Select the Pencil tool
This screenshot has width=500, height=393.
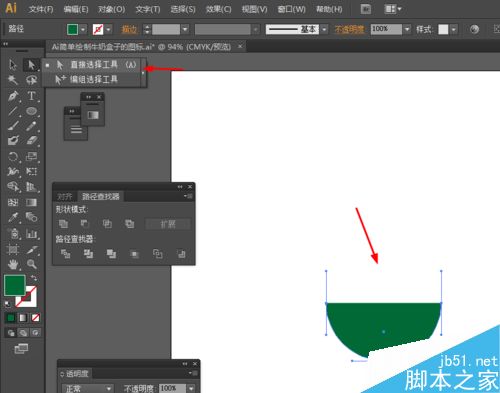(32, 126)
